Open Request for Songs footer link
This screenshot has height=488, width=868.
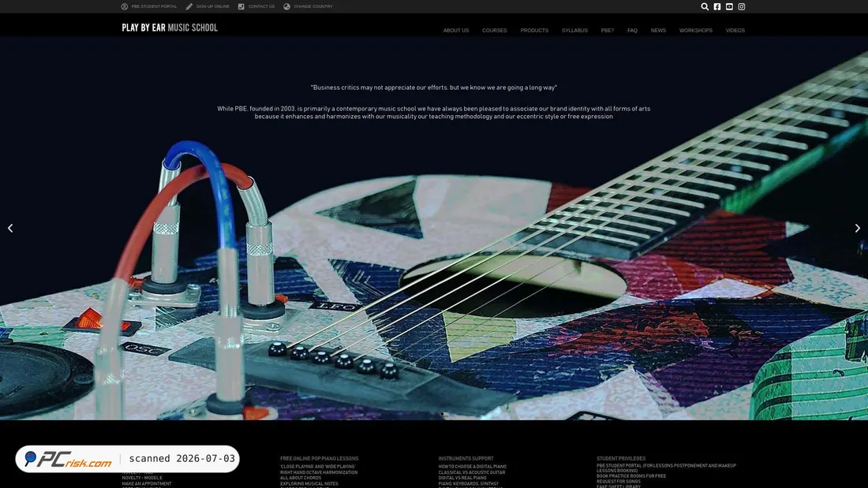[x=619, y=482]
